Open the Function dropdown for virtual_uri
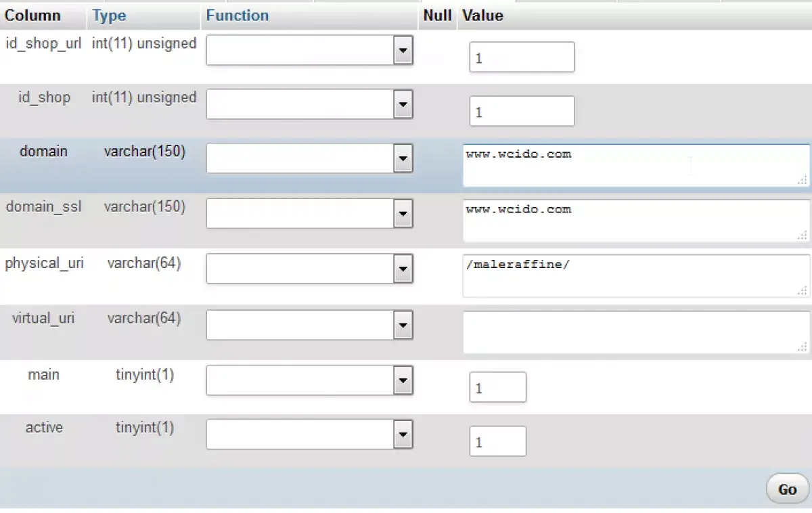 point(309,325)
